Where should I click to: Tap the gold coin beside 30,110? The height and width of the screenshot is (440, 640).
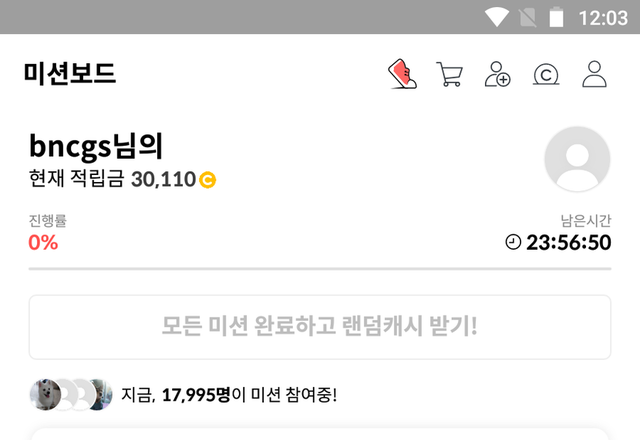tap(208, 180)
